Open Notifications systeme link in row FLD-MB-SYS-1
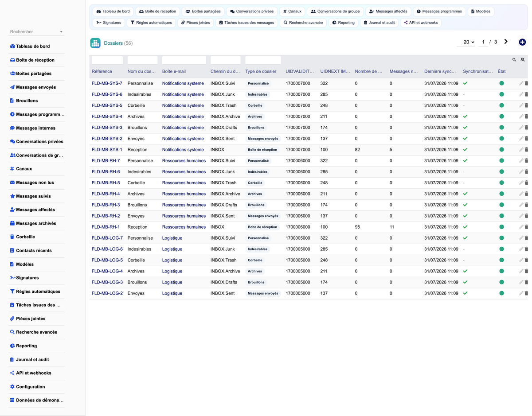Screen dimensions: 532x416 (x=183, y=150)
